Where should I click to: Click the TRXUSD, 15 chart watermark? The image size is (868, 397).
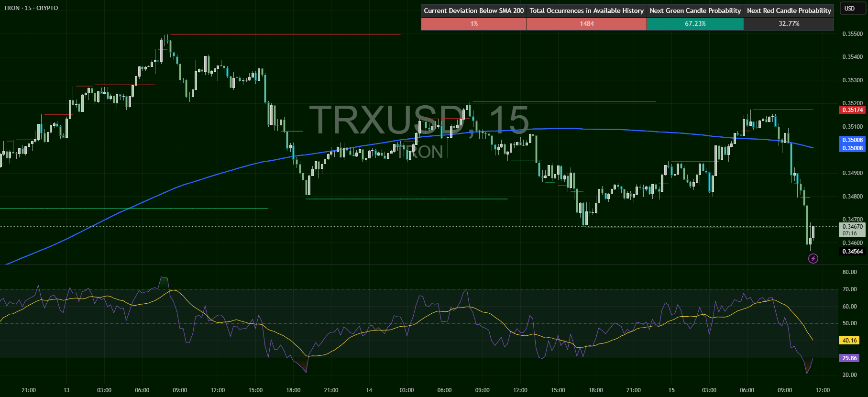coord(418,120)
